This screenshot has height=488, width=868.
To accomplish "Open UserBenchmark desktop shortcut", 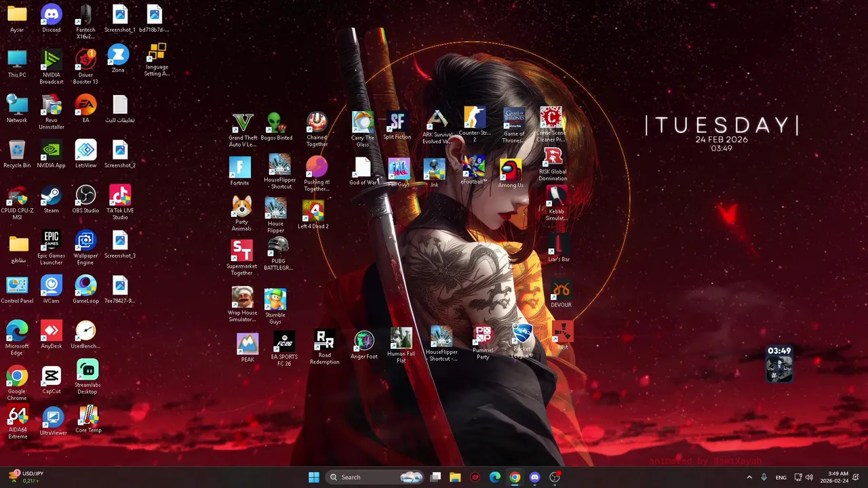I will [85, 335].
